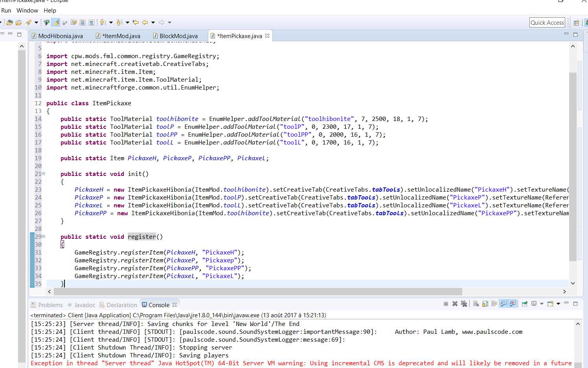Minimize the left side panel

coord(10,34)
